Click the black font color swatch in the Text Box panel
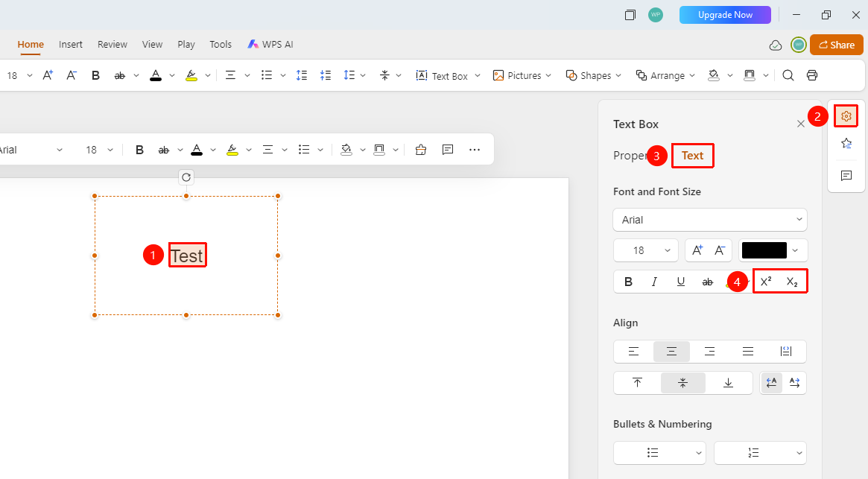 (764, 250)
